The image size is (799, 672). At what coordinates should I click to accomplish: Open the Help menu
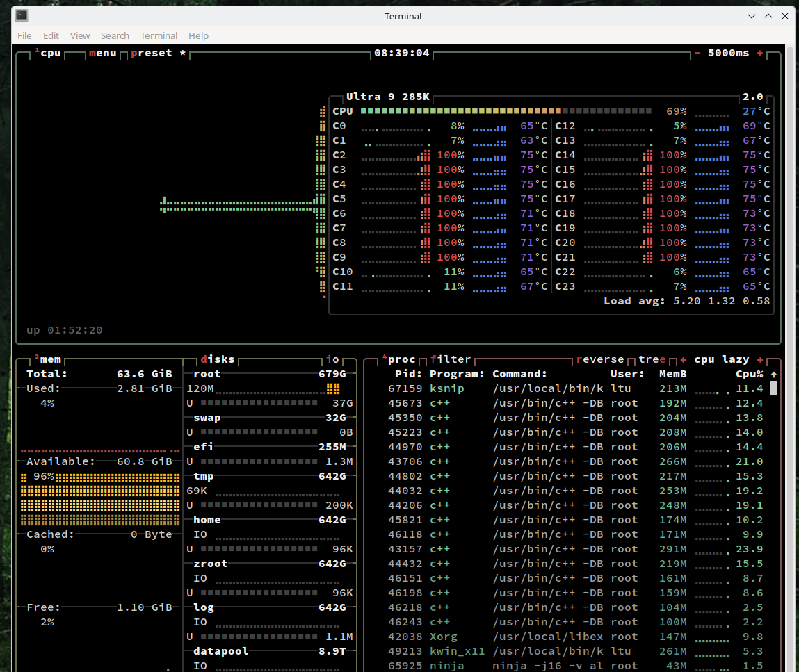pyautogui.click(x=198, y=35)
